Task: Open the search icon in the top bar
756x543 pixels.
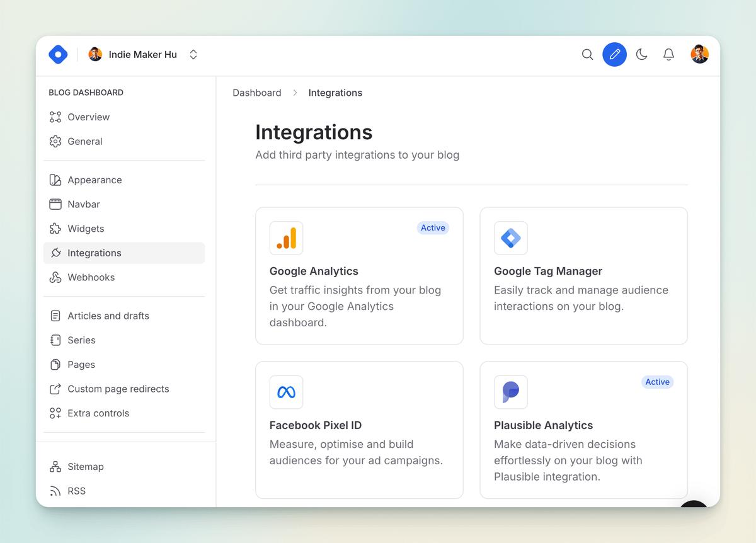Action: (x=587, y=54)
